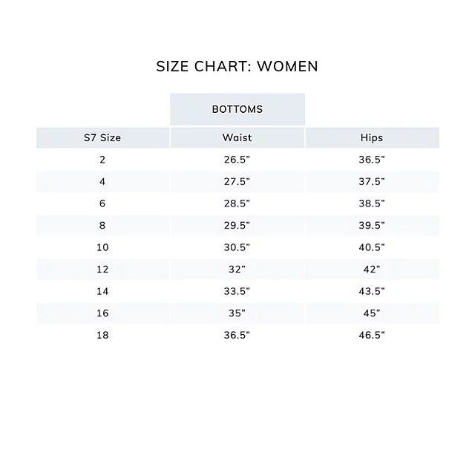Click the Waist column header
This screenshot has width=472, height=476.
click(x=237, y=138)
